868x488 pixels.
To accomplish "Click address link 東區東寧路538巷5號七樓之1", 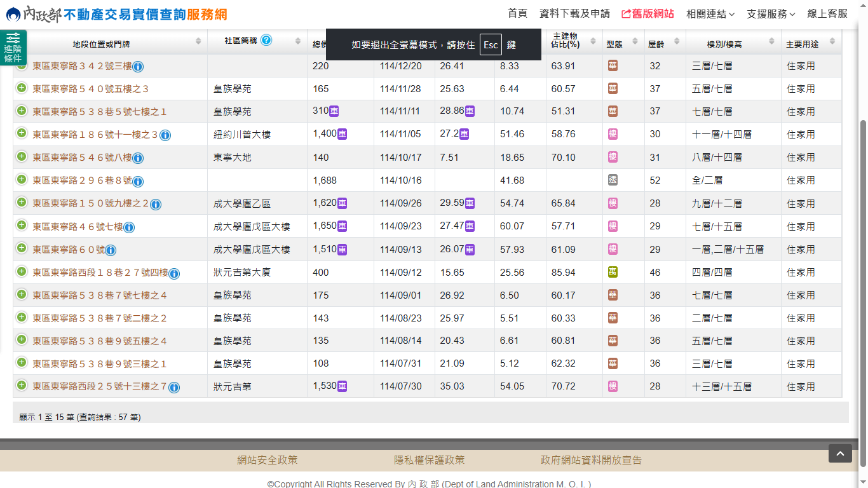I will pyautogui.click(x=100, y=112).
